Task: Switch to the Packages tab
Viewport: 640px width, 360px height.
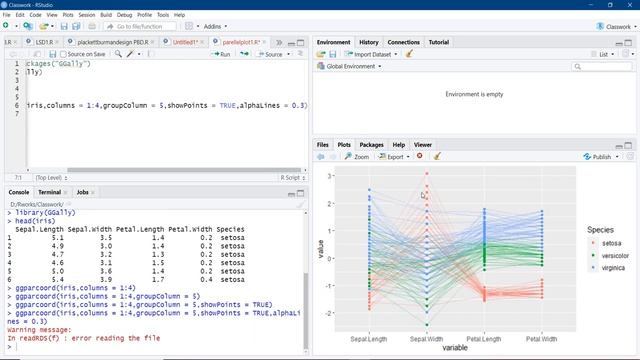Action: click(371, 145)
